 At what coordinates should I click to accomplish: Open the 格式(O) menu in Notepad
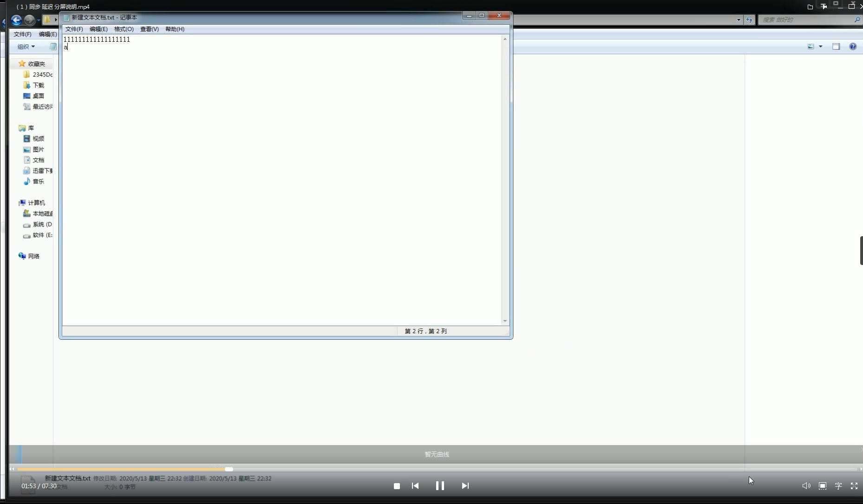pos(124,29)
